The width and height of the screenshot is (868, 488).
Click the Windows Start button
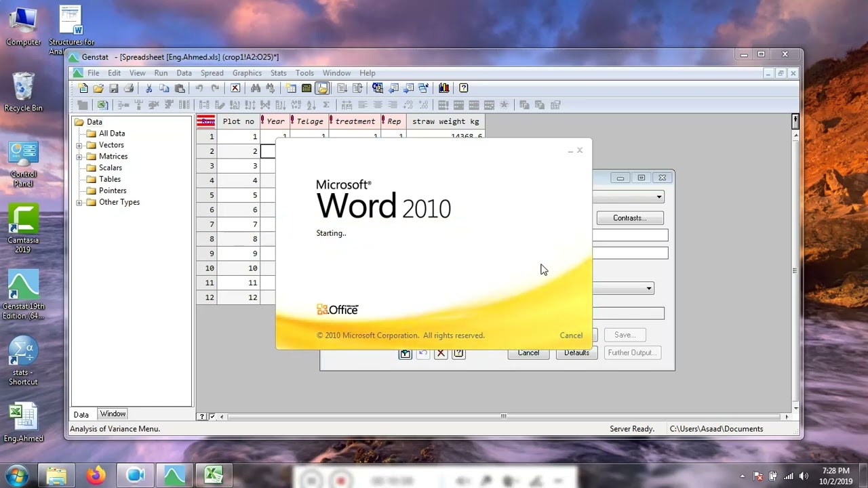click(x=17, y=476)
